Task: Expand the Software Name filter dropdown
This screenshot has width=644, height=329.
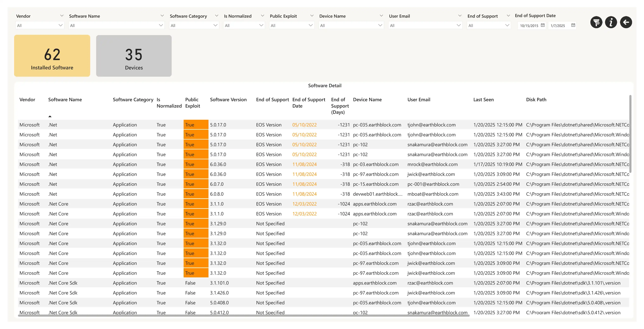Action: [116, 25]
